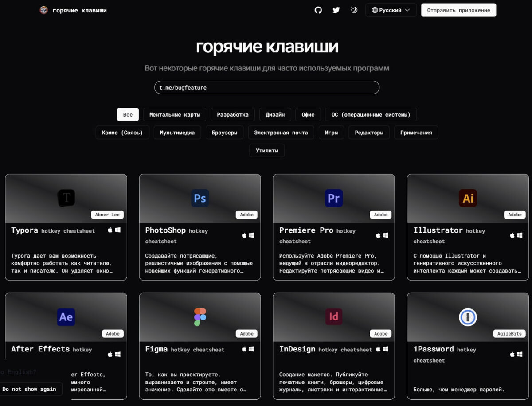Click the AgileBits badge on 1Password card
Image resolution: width=532 pixels, height=406 pixels.
click(x=509, y=334)
